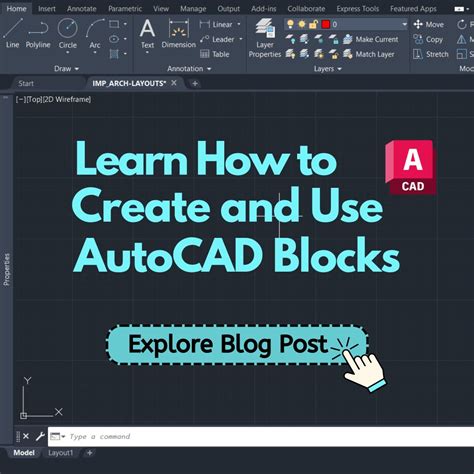
Task: Open recent commands dropdown in command line
Action: 58,436
